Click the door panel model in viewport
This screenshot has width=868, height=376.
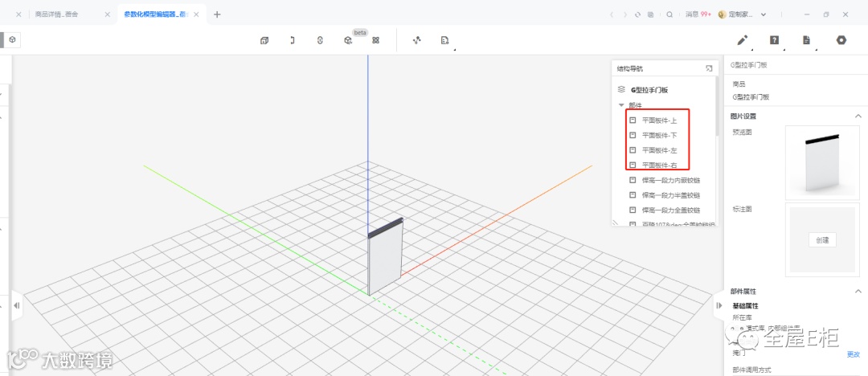pyautogui.click(x=385, y=258)
